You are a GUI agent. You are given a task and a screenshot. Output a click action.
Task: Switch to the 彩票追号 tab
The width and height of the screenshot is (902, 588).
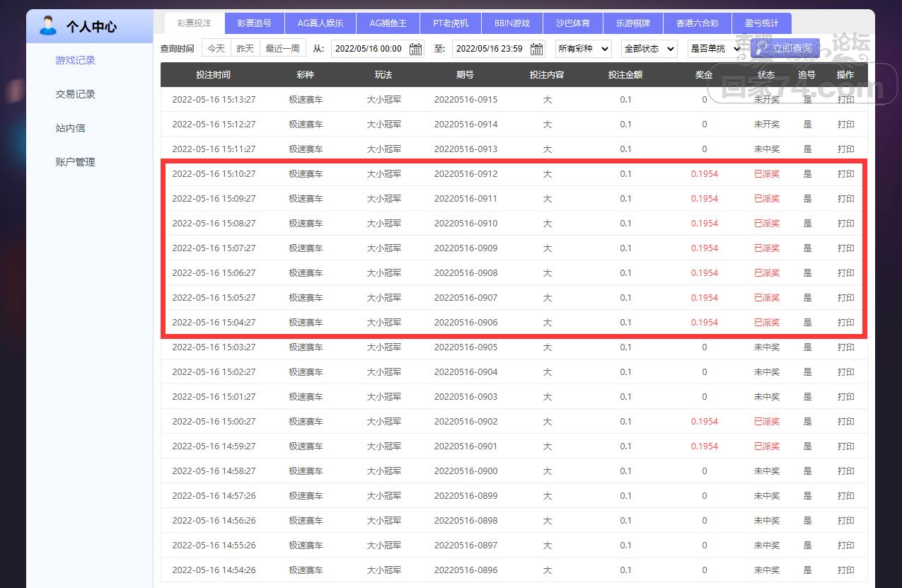pos(254,23)
